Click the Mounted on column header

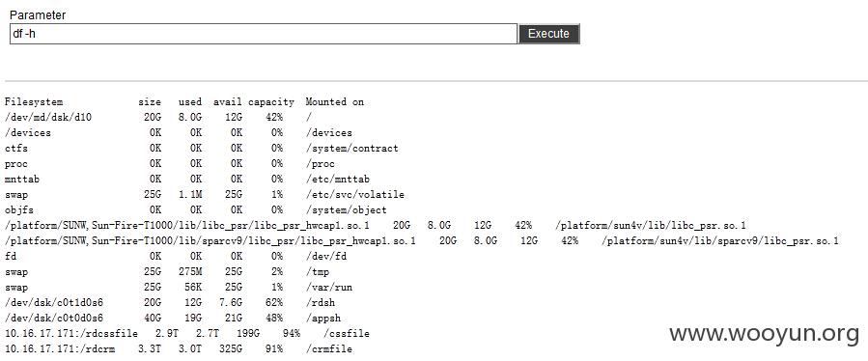click(x=334, y=102)
